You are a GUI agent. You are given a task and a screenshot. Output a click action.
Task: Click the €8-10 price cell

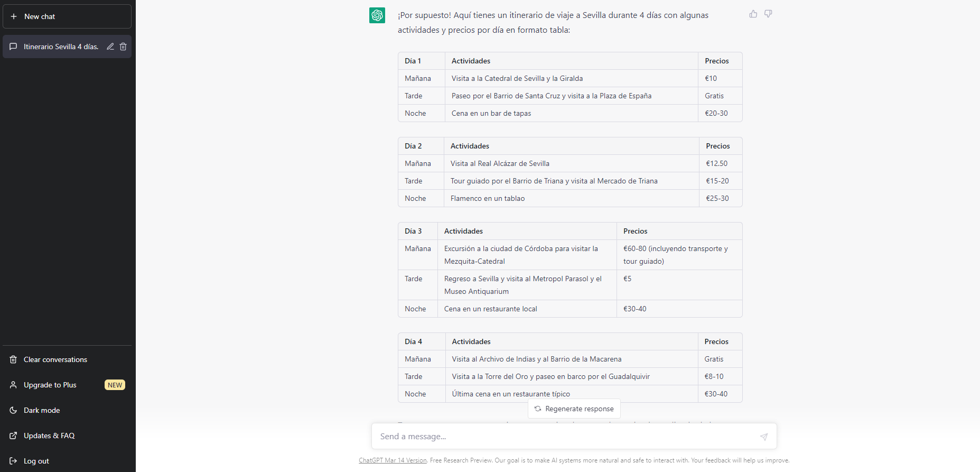720,376
